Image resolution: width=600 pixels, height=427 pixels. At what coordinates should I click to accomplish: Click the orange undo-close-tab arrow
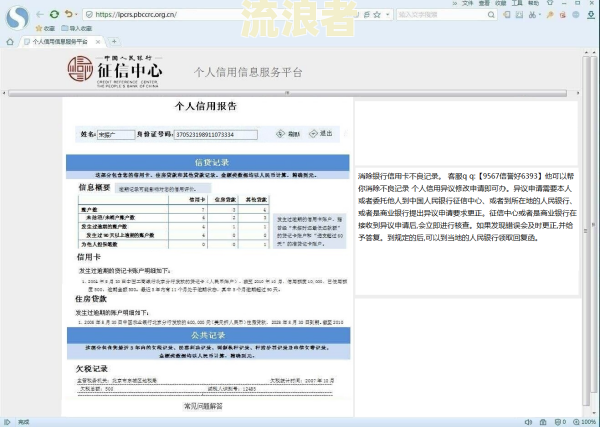pos(68,14)
